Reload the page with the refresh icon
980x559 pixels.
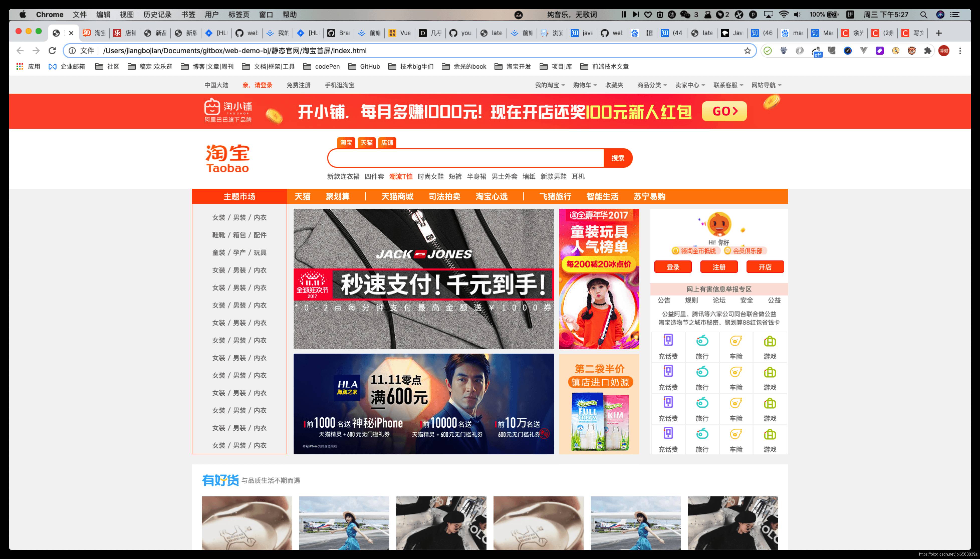[52, 51]
